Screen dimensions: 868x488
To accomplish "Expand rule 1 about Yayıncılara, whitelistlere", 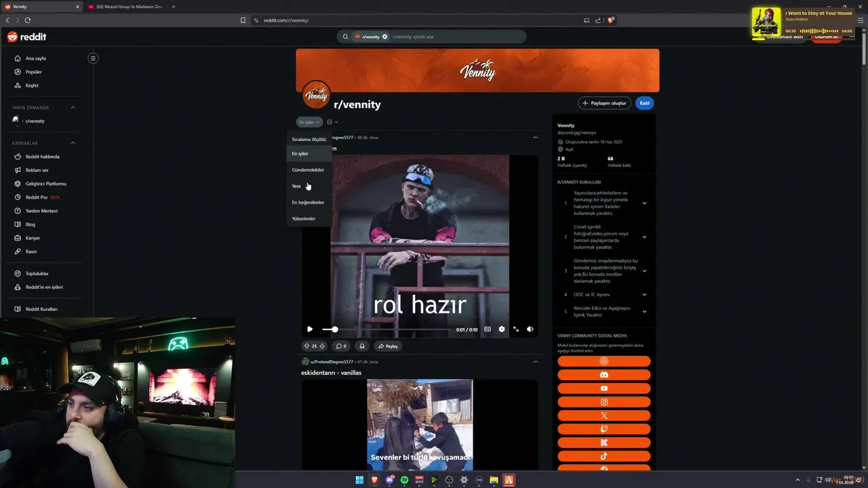I will tap(644, 203).
